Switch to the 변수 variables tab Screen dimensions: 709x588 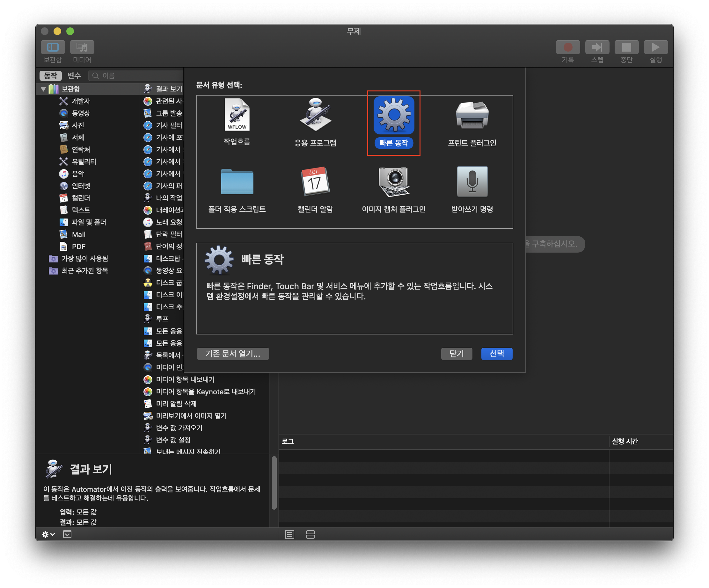[x=74, y=75]
